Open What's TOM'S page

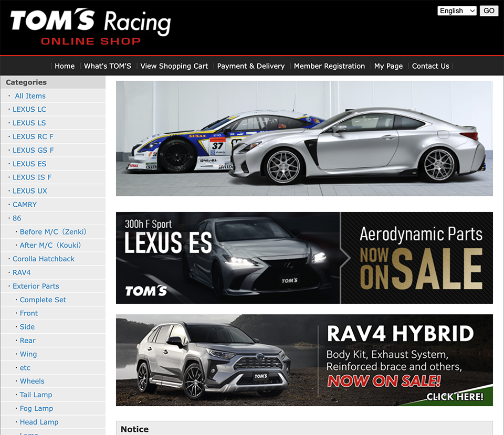107,66
